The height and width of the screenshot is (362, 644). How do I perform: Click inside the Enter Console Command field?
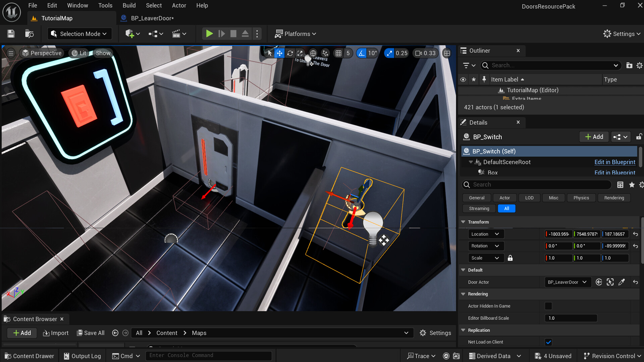[208, 355]
